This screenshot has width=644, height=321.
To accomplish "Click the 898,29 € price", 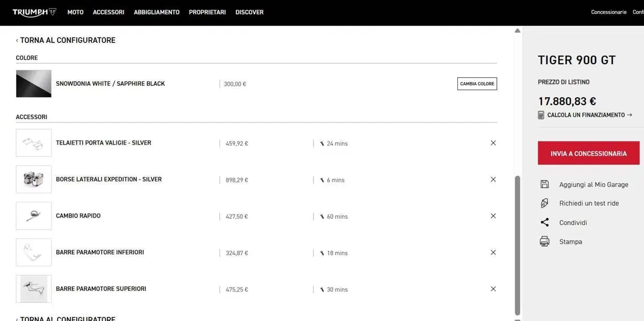I will pyautogui.click(x=237, y=180).
